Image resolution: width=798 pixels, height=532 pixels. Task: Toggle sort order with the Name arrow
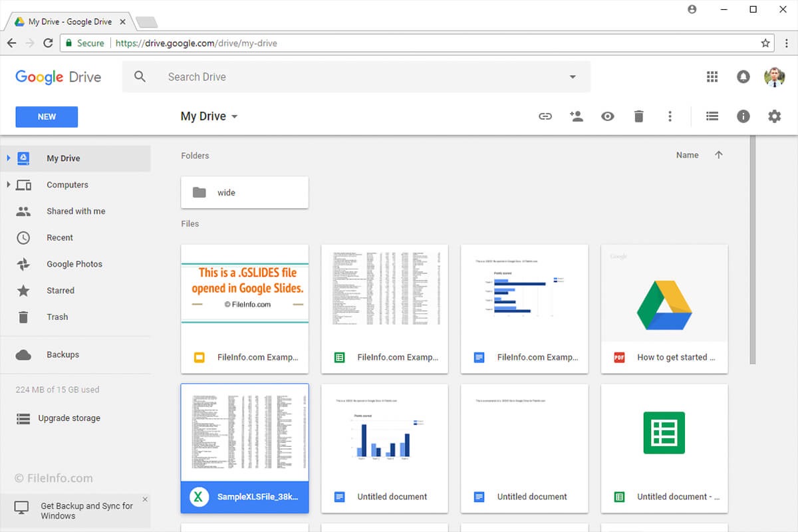pos(719,154)
